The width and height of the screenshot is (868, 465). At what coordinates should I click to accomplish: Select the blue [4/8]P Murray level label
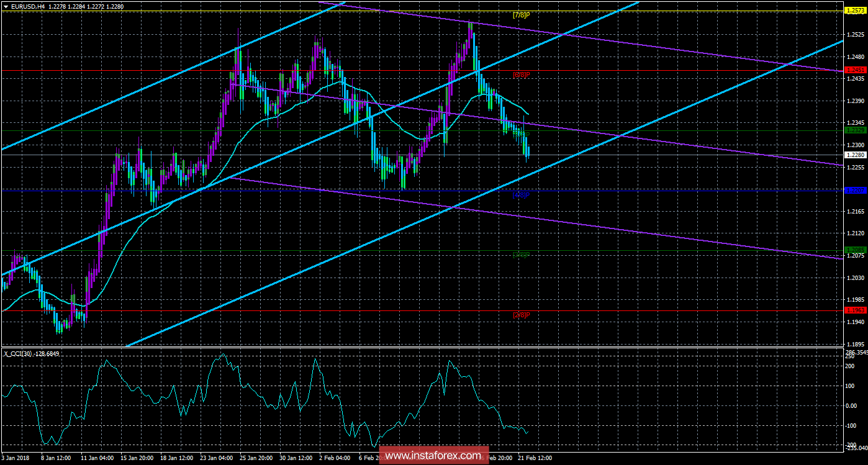pyautogui.click(x=520, y=195)
